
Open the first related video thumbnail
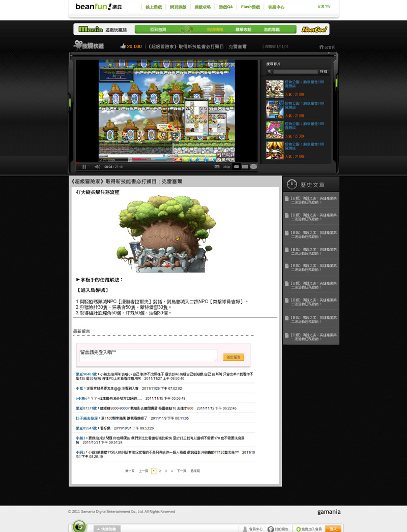275,89
